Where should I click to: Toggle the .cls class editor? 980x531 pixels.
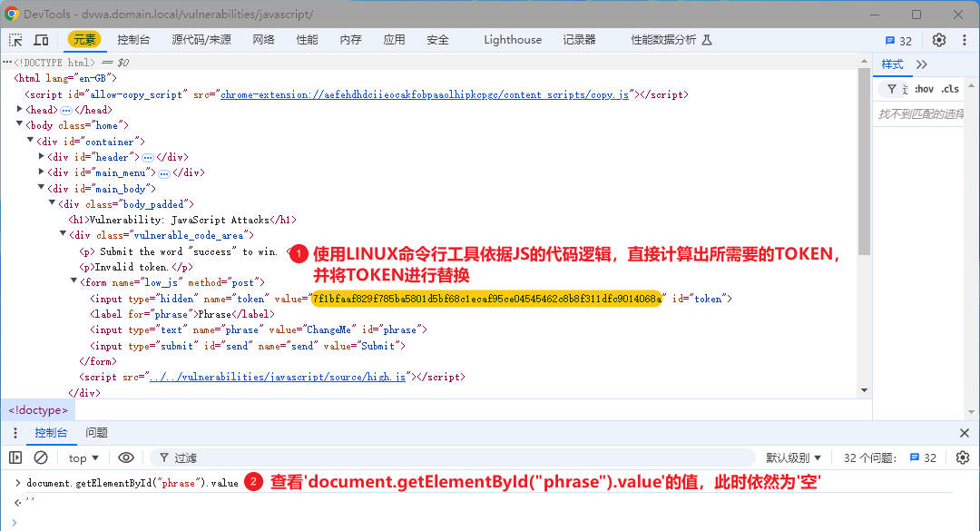click(950, 89)
